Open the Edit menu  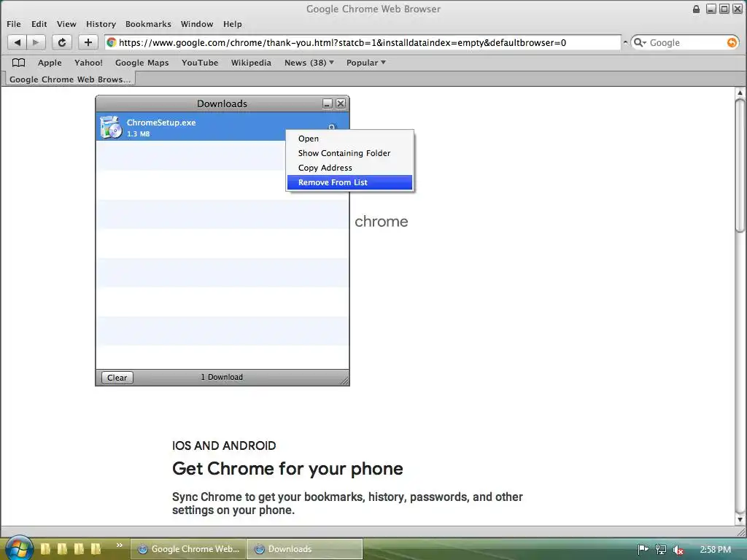tap(39, 24)
